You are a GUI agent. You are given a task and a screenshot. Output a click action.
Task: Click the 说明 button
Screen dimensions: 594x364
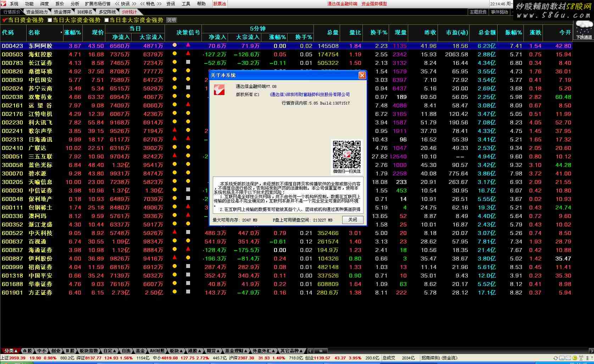[171, 20]
